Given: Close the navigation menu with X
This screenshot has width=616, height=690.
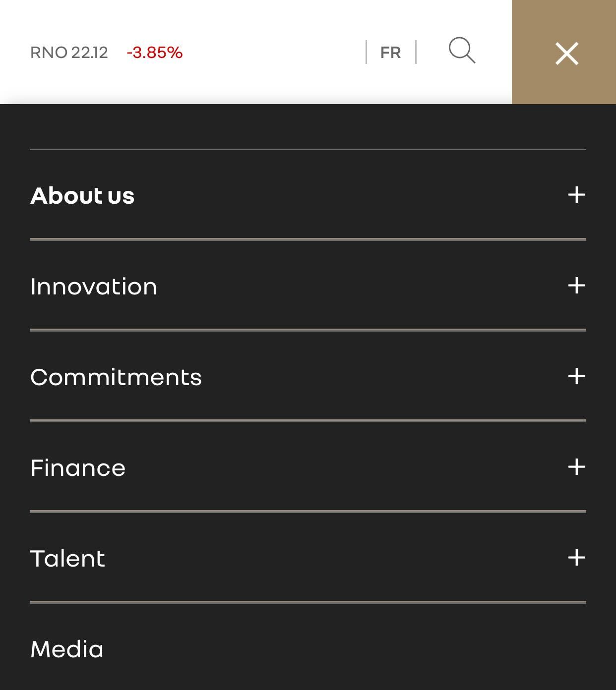Looking at the screenshot, I should 566,53.
